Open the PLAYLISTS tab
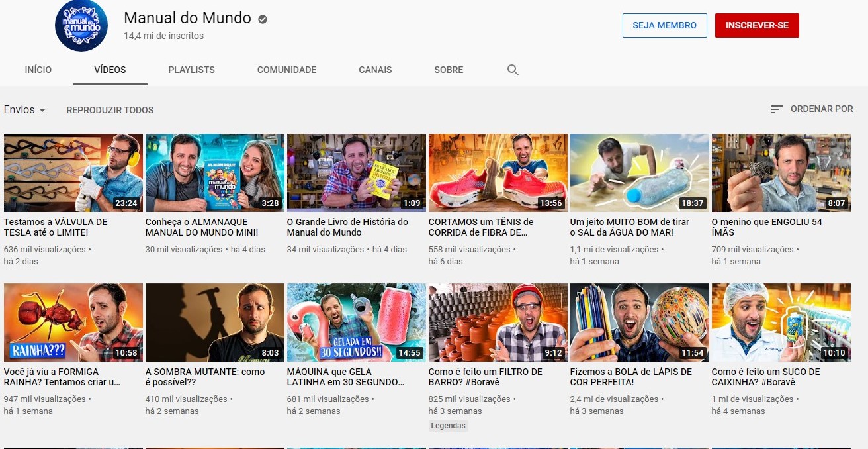Image resolution: width=868 pixels, height=449 pixels. (191, 70)
